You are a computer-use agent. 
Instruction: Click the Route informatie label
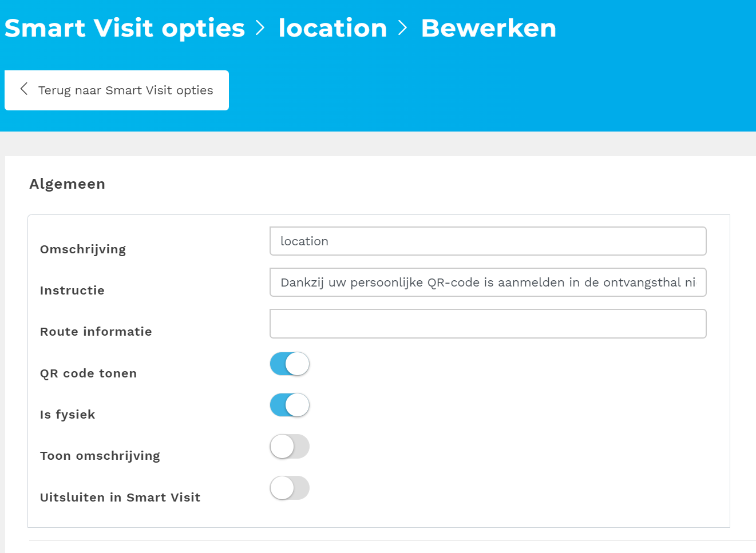[x=96, y=332]
